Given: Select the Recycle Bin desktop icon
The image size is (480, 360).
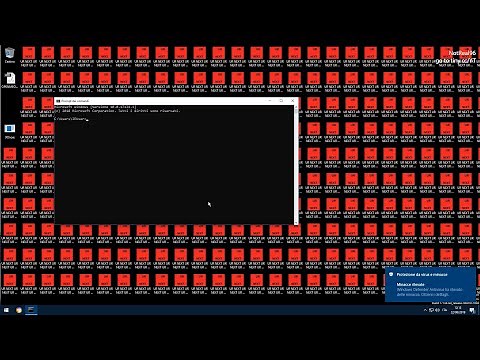Looking at the screenshot, I should tap(10, 55).
